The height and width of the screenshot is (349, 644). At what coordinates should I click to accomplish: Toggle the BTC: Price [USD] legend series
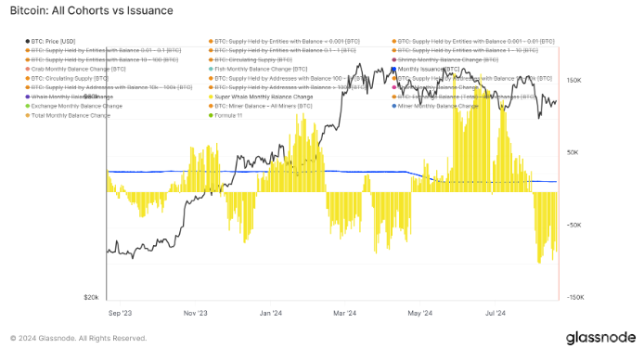[x=50, y=42]
